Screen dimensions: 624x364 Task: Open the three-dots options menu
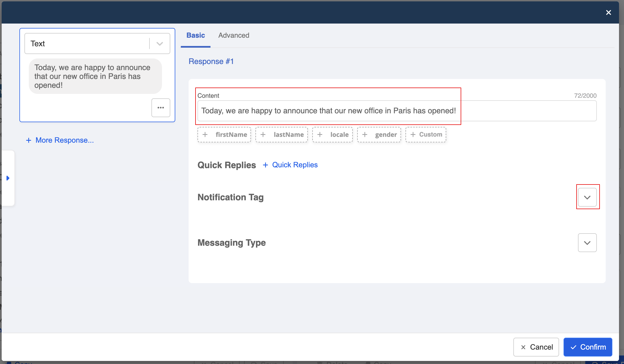pos(161,108)
